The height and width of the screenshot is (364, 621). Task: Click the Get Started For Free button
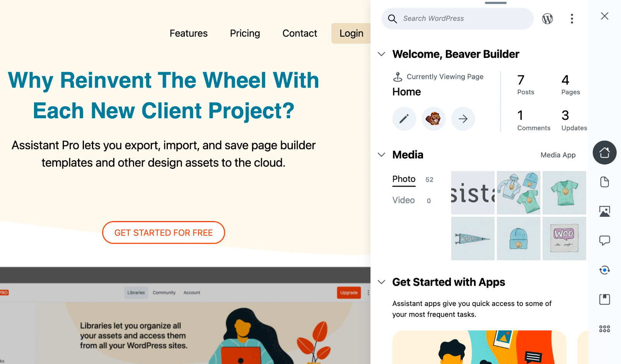pyautogui.click(x=164, y=233)
